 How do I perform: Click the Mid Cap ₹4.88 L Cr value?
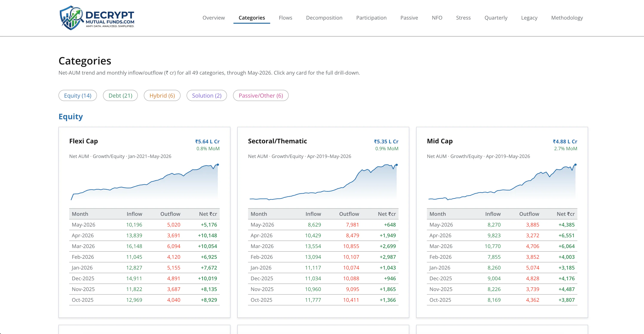click(565, 141)
